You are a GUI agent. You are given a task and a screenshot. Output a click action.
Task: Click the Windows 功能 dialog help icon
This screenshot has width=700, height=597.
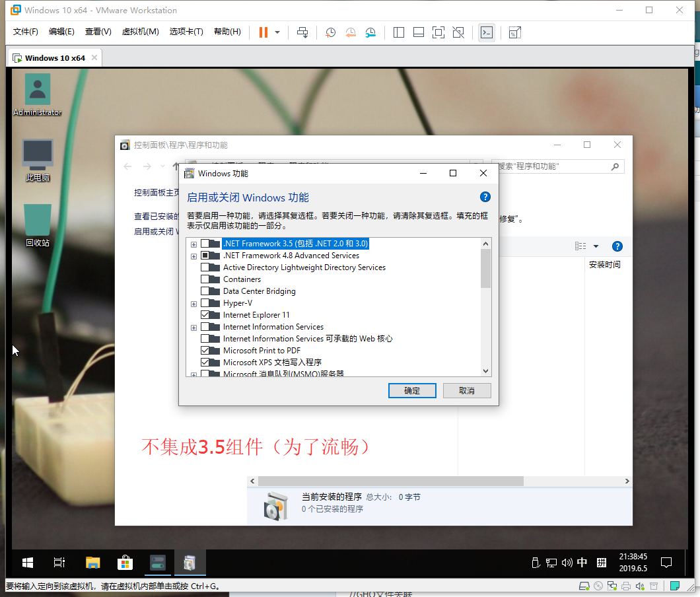(x=485, y=197)
